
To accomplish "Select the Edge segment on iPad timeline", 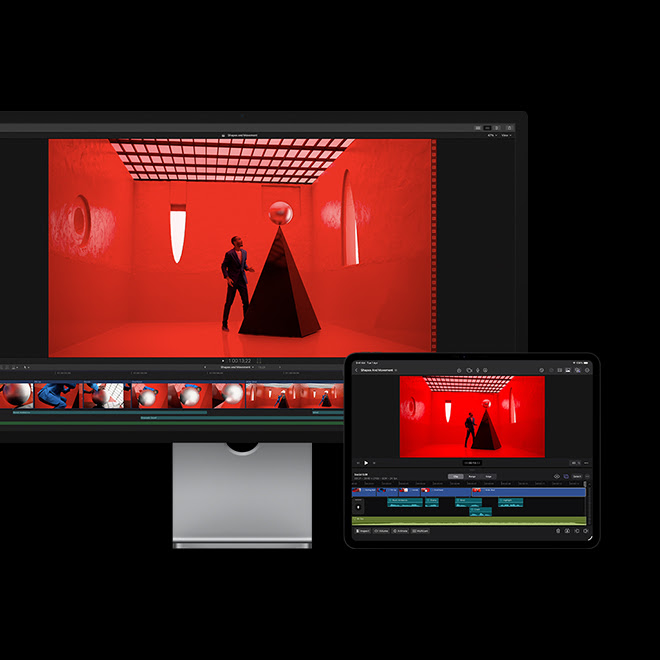I will tap(488, 476).
